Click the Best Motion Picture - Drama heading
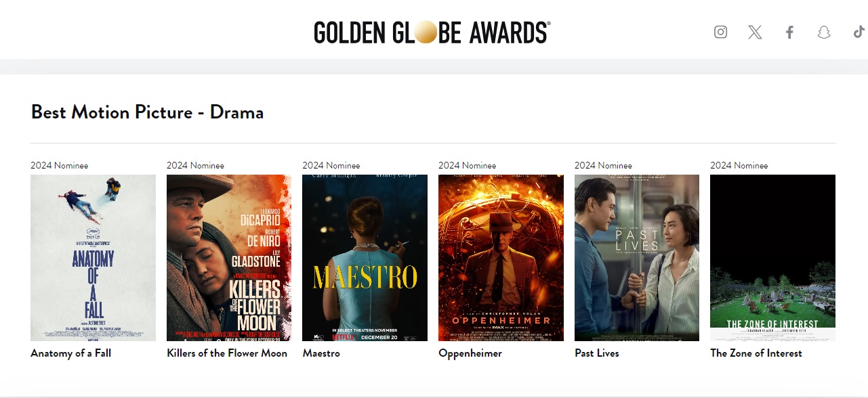Viewport: 868px width, 398px height. click(147, 112)
